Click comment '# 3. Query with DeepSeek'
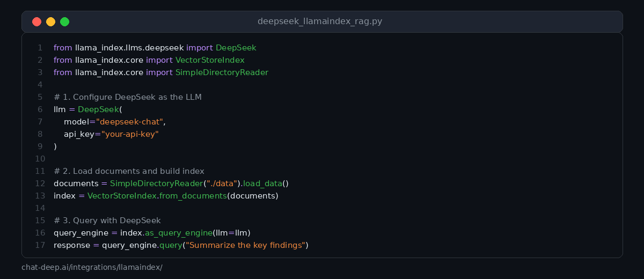 click(107, 221)
